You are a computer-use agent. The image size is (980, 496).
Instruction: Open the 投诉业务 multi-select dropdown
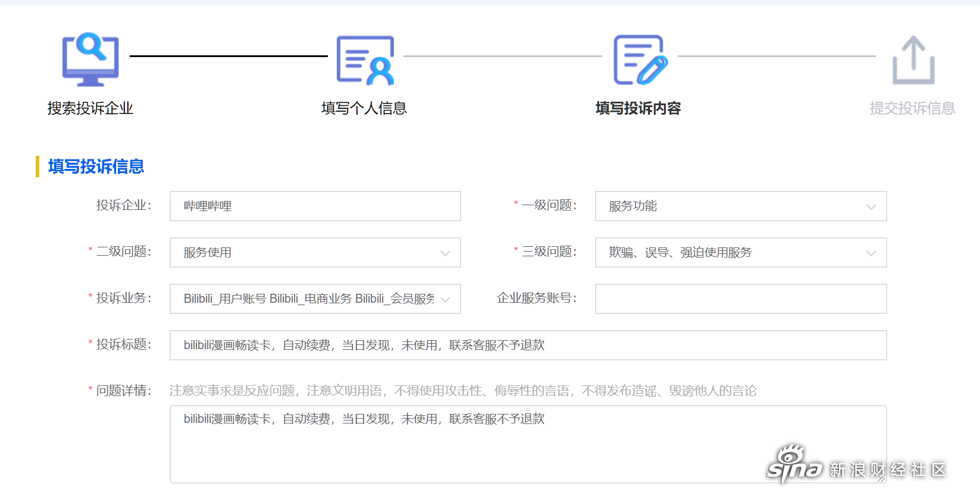click(315, 299)
